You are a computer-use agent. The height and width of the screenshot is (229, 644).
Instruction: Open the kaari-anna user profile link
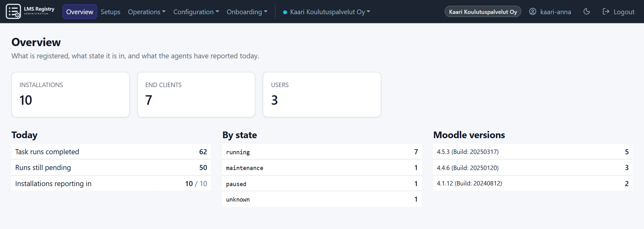(550, 12)
